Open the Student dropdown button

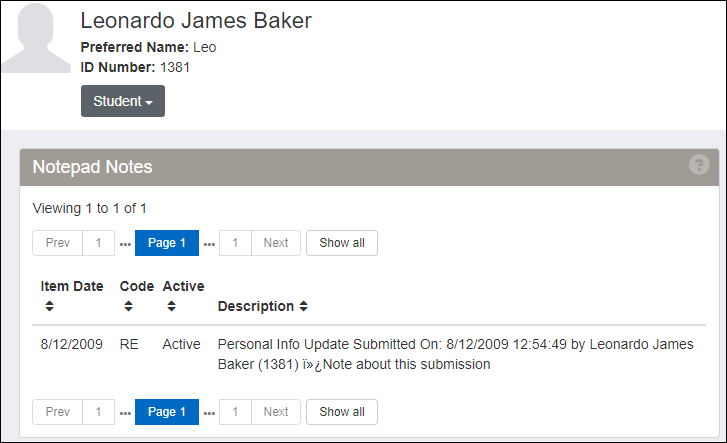tap(122, 101)
